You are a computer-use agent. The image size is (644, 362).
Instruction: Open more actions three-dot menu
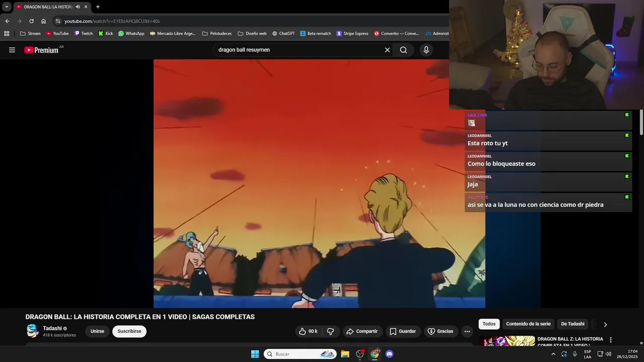tap(467, 331)
